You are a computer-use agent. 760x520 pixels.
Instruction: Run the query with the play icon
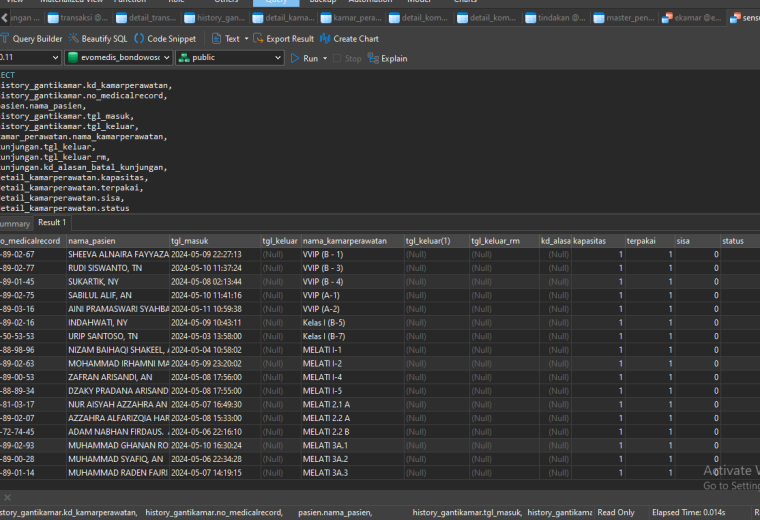point(295,58)
